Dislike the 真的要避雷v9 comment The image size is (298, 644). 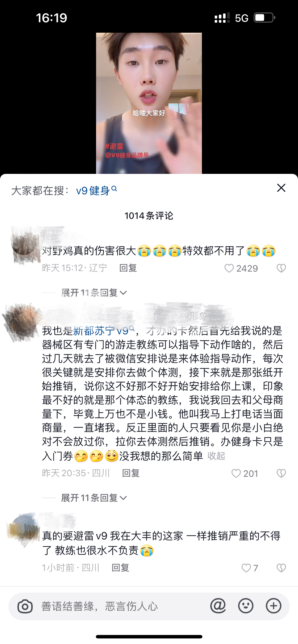(x=281, y=568)
